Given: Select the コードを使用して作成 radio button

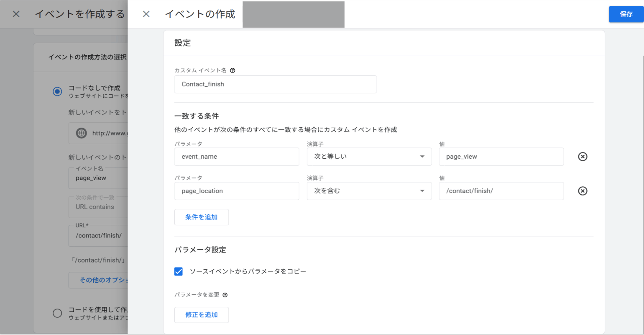Looking at the screenshot, I should 57,313.
